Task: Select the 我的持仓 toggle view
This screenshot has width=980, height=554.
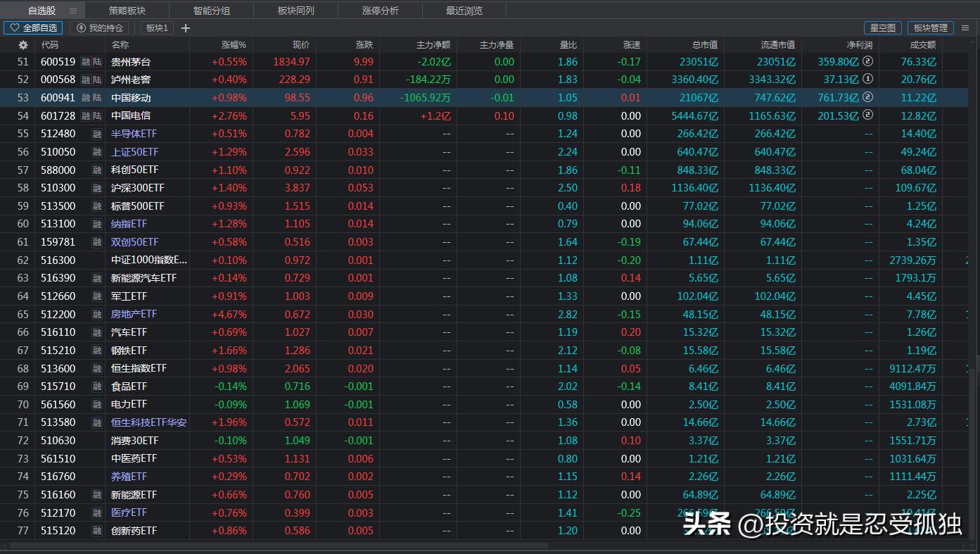Action: [99, 27]
